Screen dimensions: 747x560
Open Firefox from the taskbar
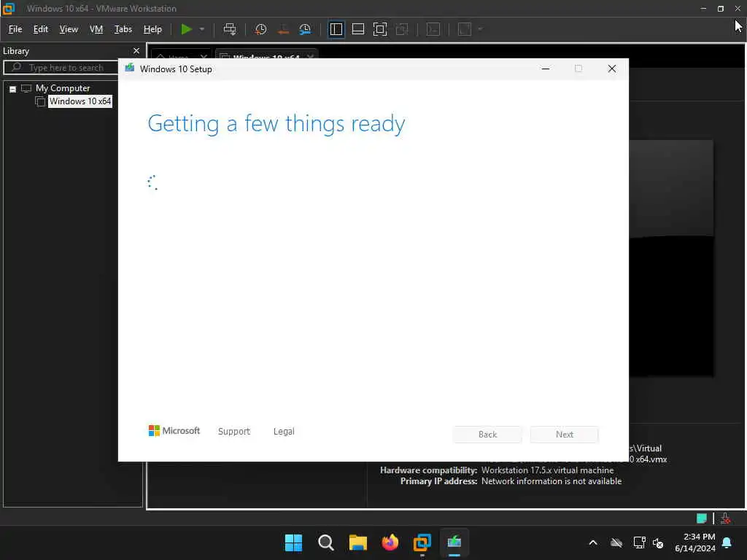390,542
